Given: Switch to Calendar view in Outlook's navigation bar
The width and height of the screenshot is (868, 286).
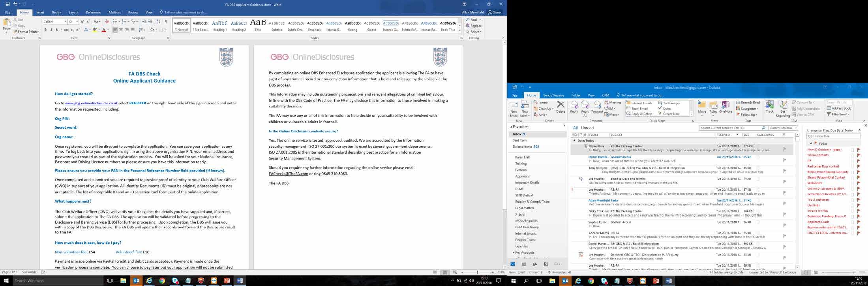Looking at the screenshot, I should click(524, 264).
